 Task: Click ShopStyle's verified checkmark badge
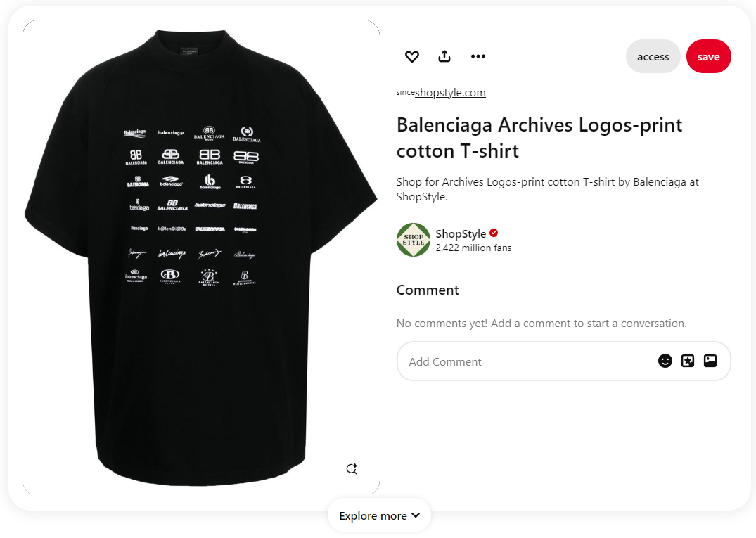coord(493,233)
